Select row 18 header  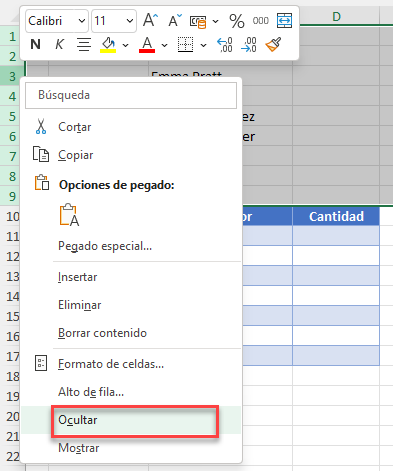coord(12,376)
